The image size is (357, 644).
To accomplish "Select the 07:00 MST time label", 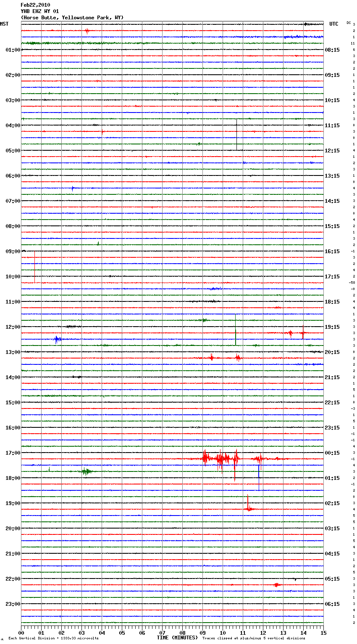I will click(13, 201).
